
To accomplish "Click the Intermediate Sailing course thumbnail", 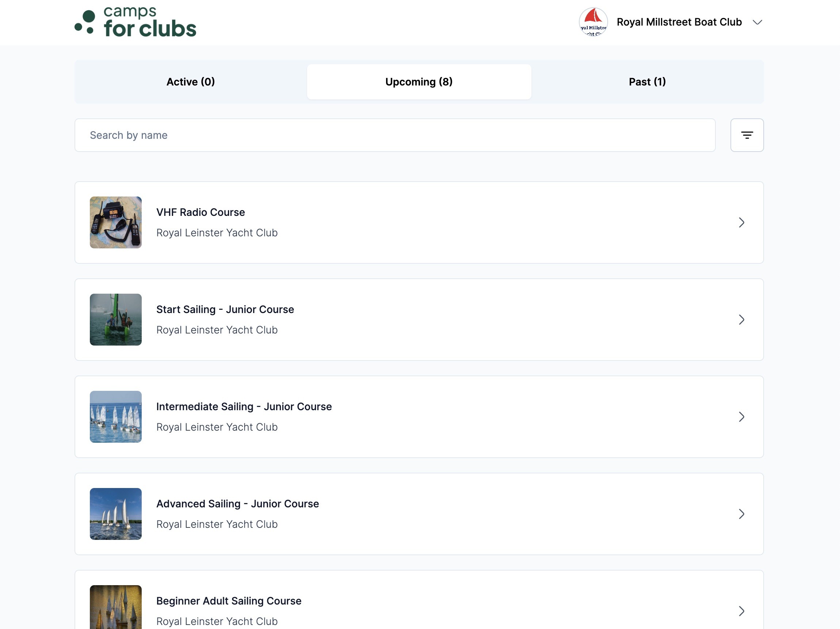I will 115,417.
